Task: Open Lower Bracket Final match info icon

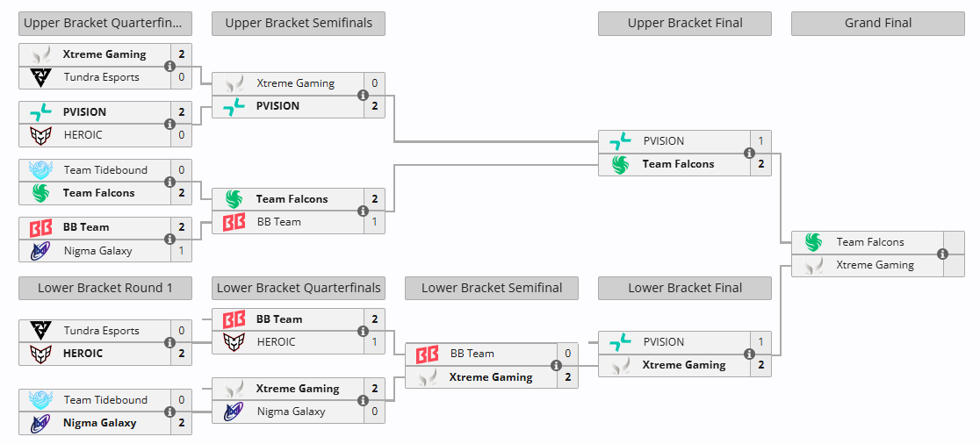Action: pyautogui.click(x=749, y=354)
